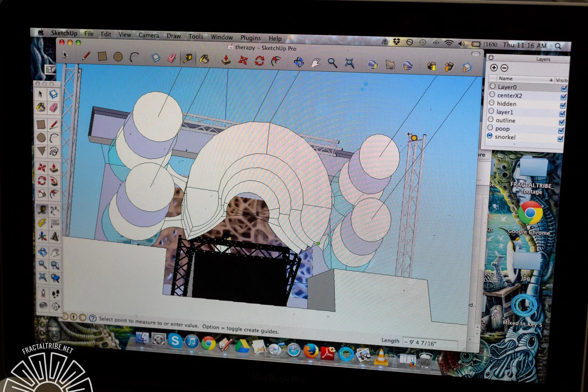This screenshot has width=588, height=392.
Task: Select Freehand tool in floating tool palette
Action: [54, 151]
